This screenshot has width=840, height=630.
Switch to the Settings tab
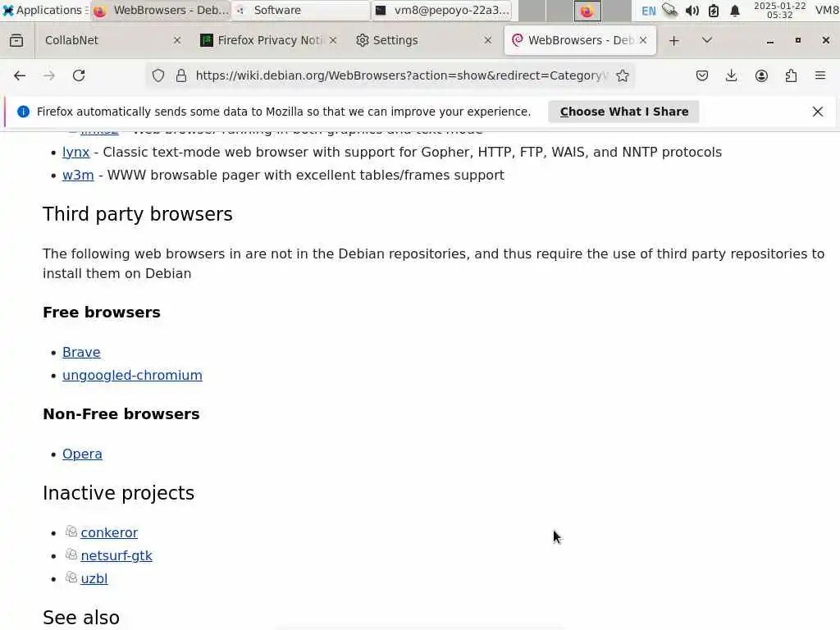tap(424, 40)
